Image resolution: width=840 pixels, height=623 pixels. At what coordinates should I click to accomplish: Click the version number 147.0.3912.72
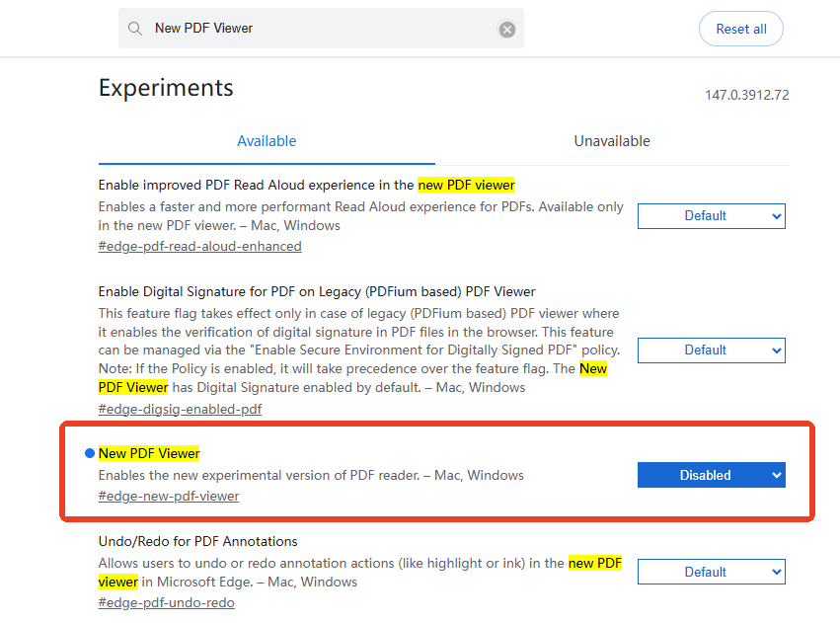(x=746, y=95)
